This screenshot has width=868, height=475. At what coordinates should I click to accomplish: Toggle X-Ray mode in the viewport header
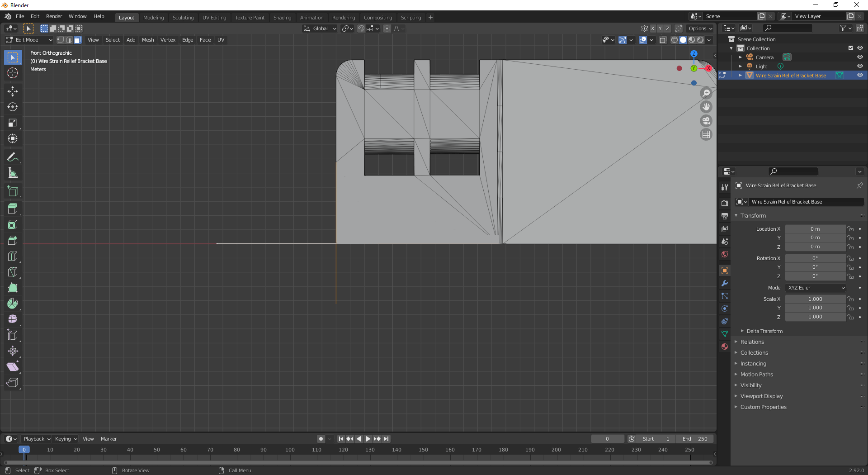point(663,40)
